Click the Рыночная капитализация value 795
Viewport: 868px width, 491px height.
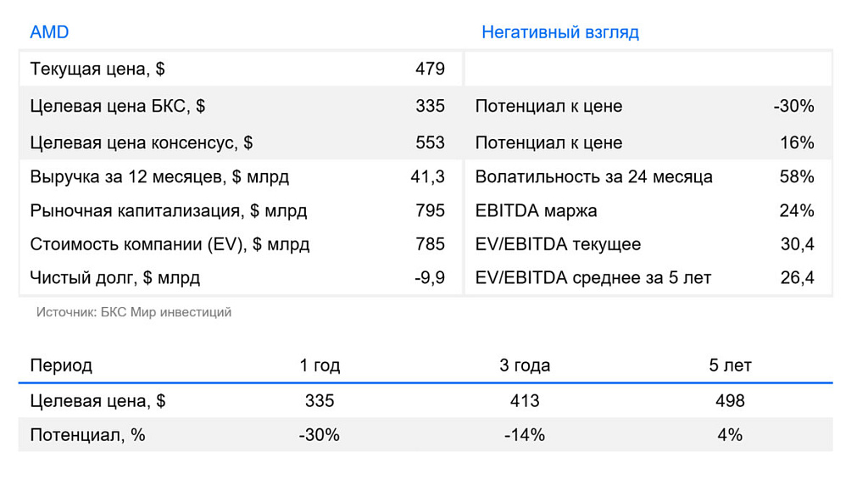pyautogui.click(x=430, y=210)
